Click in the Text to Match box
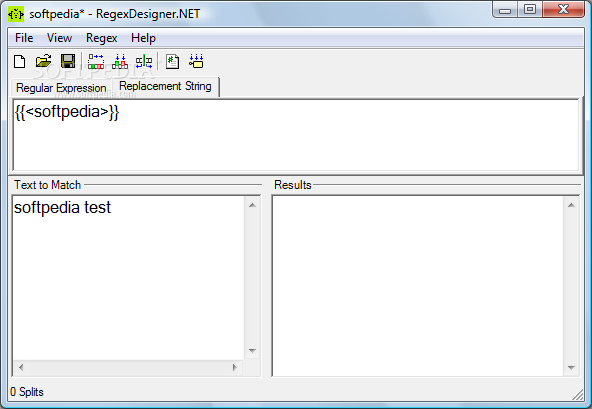592x409 pixels. pos(128,278)
